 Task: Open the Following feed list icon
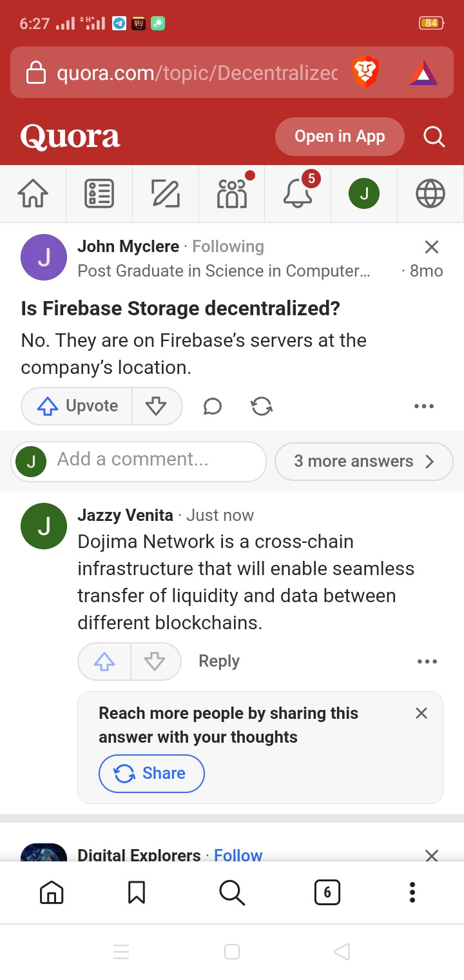coord(99,193)
